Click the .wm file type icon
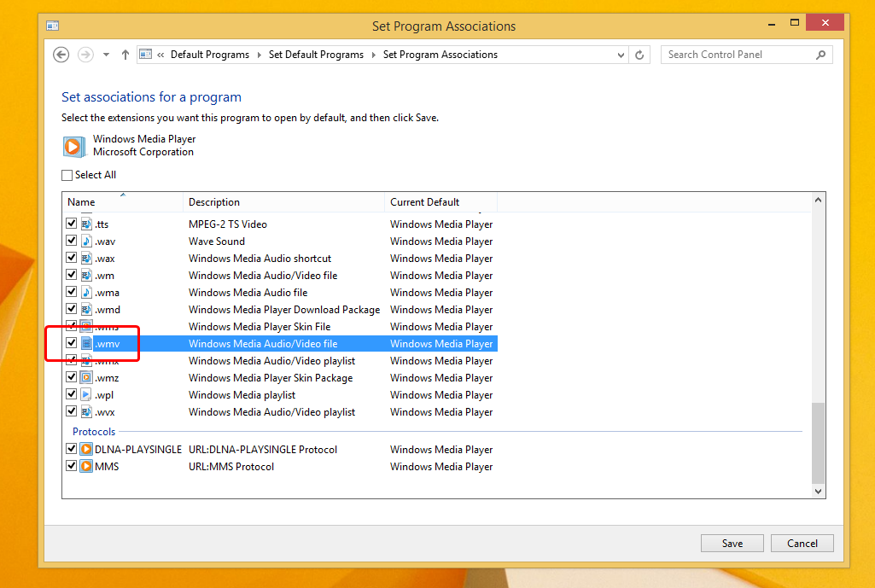Viewport: 875px width, 588px height. click(86, 275)
